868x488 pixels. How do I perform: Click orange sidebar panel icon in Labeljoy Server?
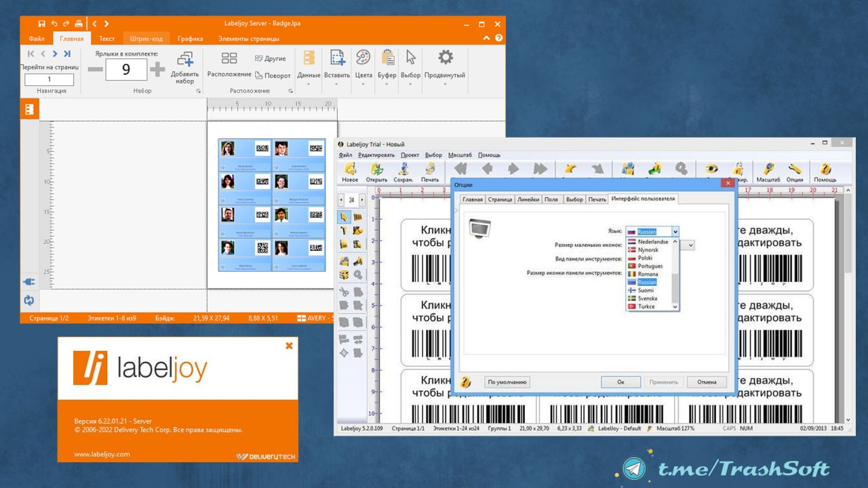tap(29, 109)
